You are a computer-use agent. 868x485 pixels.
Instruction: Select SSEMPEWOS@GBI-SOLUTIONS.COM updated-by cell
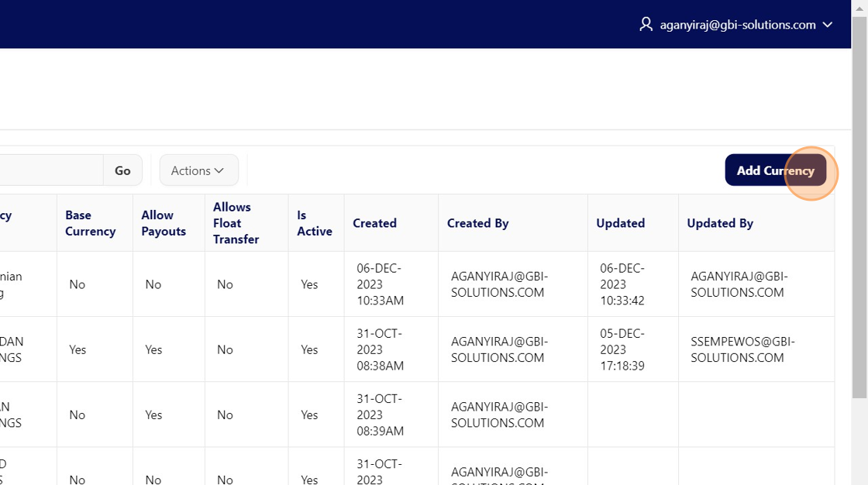coord(742,349)
